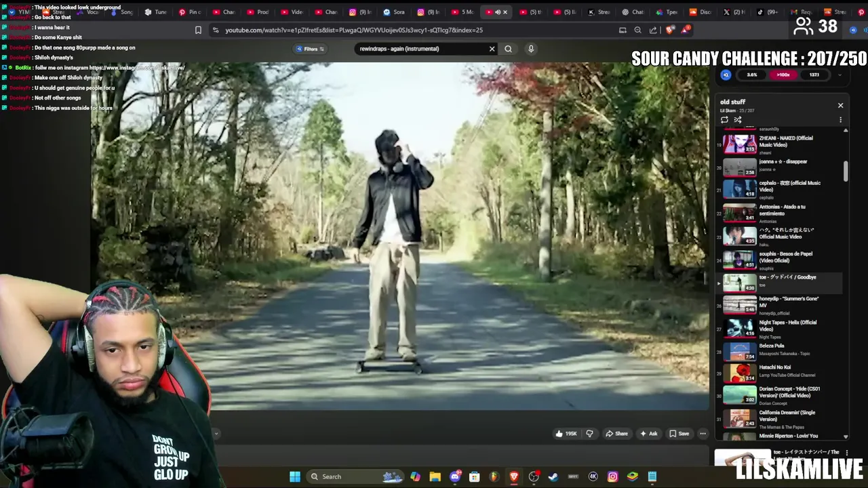868x488 pixels.
Task: Click the 4K app icon in taskbar
Action: pyautogui.click(x=593, y=476)
